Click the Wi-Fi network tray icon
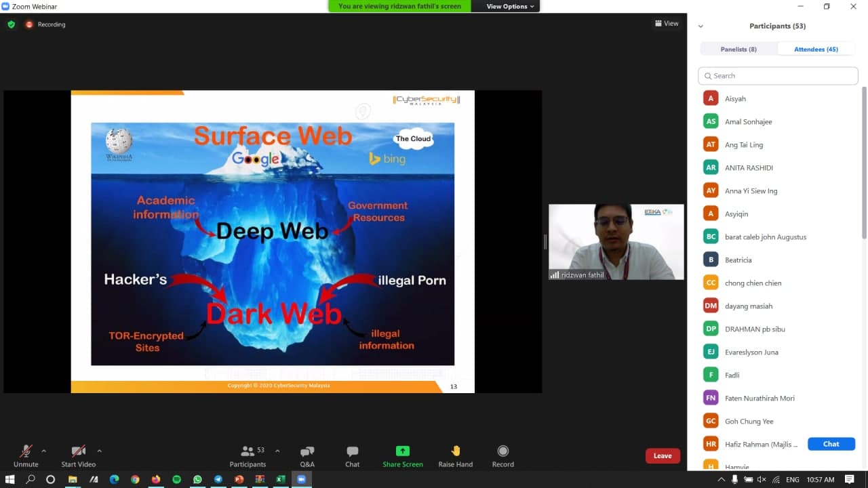868x488 pixels. [x=776, y=479]
